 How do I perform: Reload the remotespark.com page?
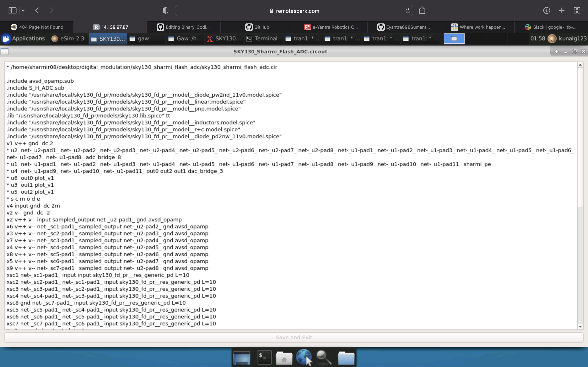pos(407,10)
